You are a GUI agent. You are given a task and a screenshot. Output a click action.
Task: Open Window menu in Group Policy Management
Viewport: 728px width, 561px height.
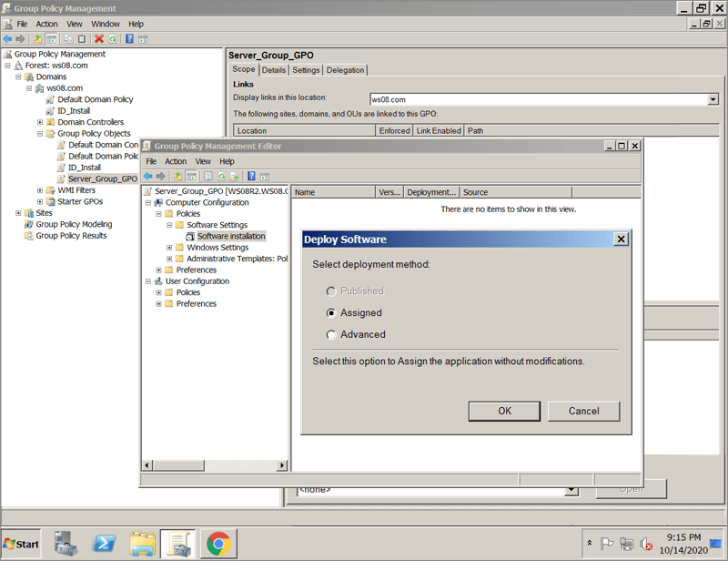(106, 24)
